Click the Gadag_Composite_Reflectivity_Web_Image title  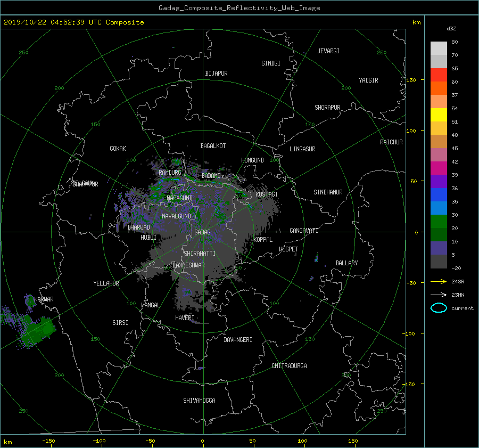239,8
